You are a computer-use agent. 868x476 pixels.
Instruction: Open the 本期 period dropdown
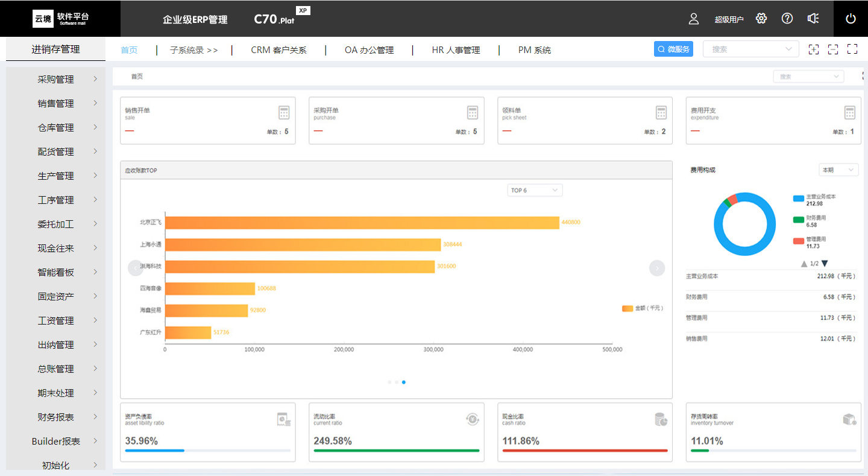[x=838, y=170]
